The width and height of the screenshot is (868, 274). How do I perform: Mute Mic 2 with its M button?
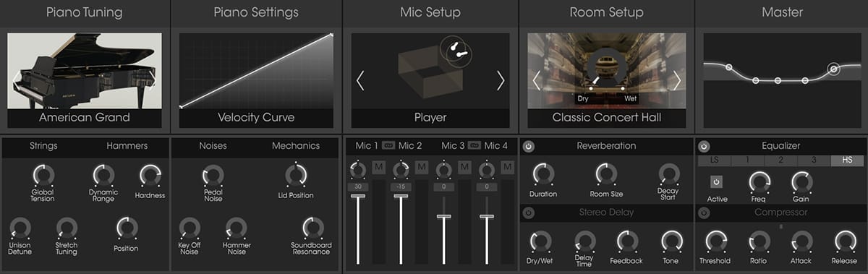click(422, 168)
